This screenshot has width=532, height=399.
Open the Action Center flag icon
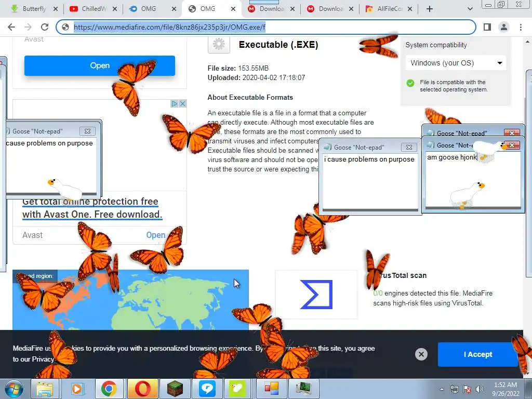467,389
